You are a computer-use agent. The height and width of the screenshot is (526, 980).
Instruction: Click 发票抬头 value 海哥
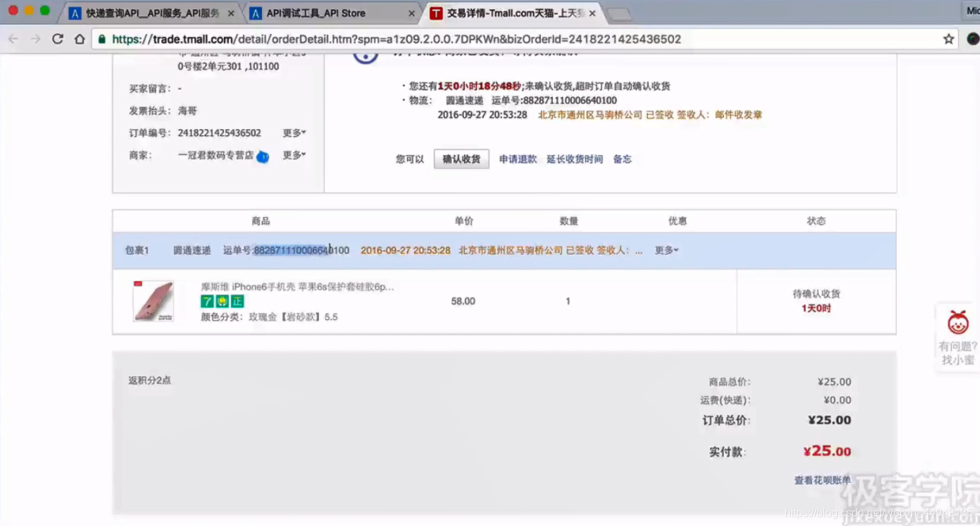187,111
